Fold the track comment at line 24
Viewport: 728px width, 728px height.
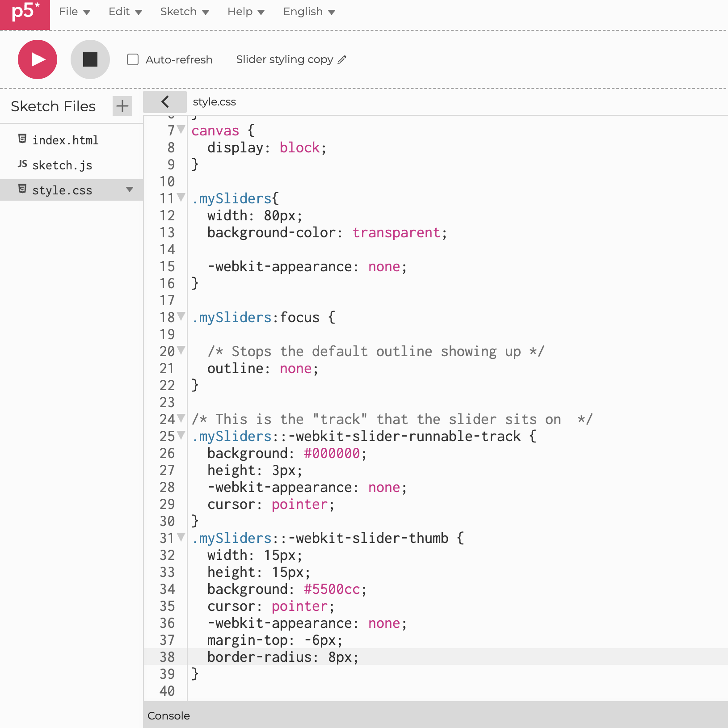181,418
